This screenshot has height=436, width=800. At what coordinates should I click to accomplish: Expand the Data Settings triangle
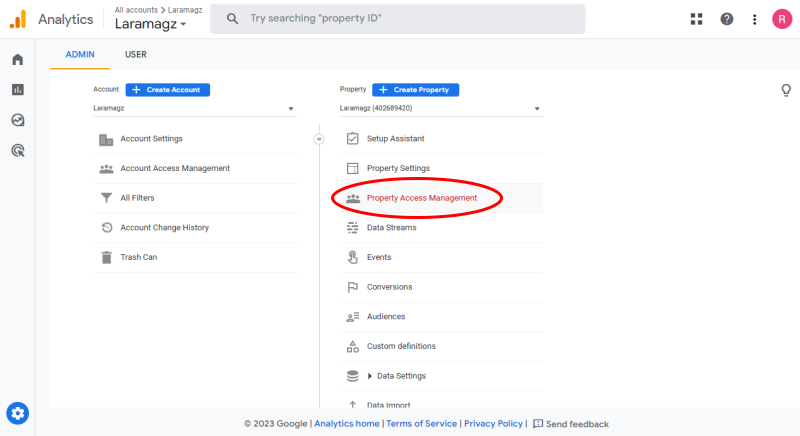point(370,376)
